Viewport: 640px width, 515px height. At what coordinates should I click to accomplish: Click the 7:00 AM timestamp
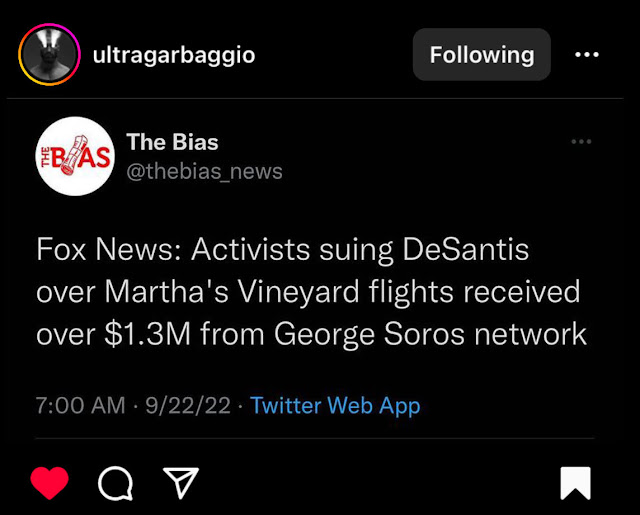[80, 405]
